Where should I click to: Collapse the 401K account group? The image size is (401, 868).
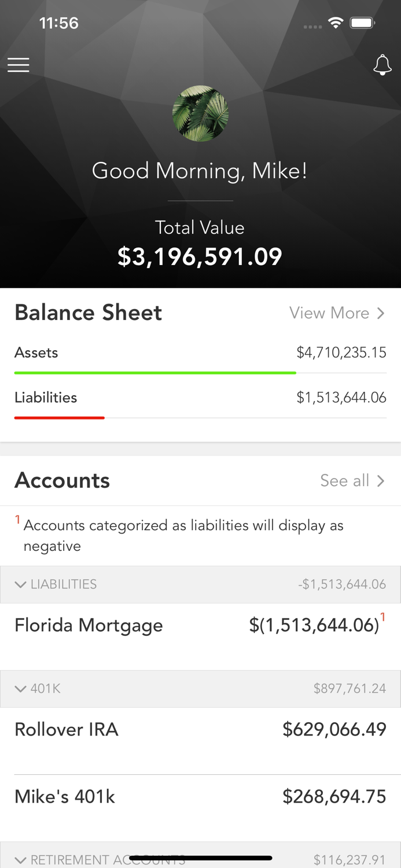21,689
